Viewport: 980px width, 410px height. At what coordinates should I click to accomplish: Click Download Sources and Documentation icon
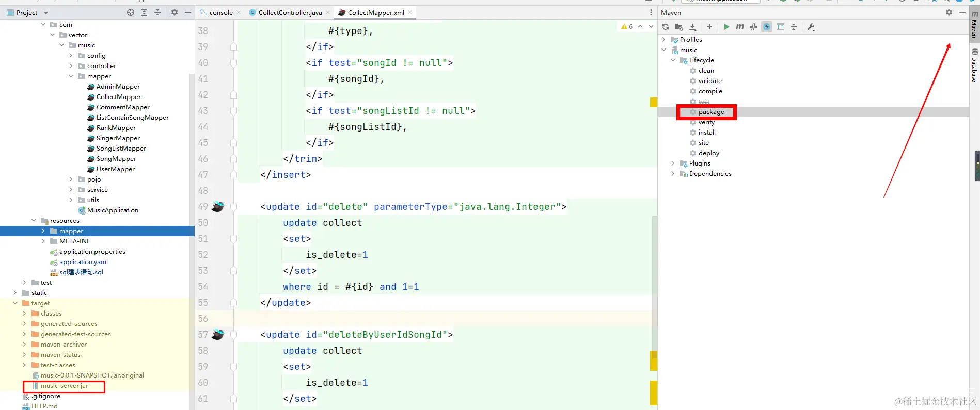coord(693,27)
